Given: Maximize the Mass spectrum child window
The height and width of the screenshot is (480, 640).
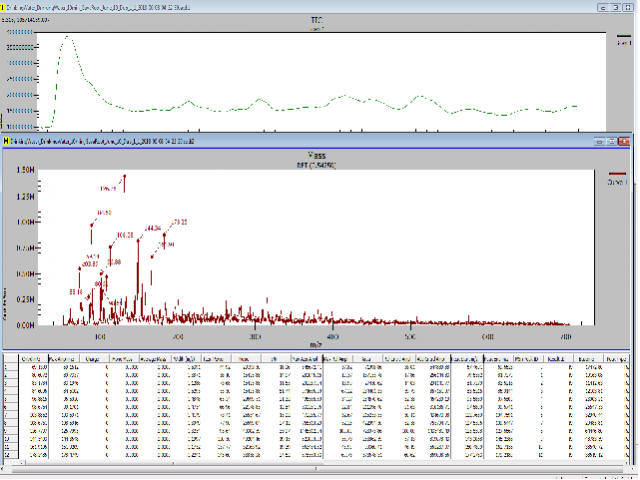Looking at the screenshot, I should [611, 141].
